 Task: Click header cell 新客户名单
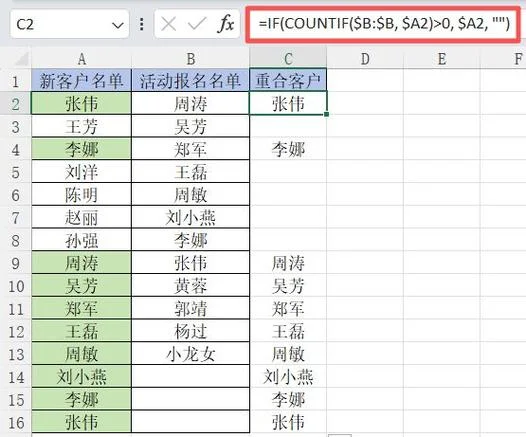click(x=82, y=80)
